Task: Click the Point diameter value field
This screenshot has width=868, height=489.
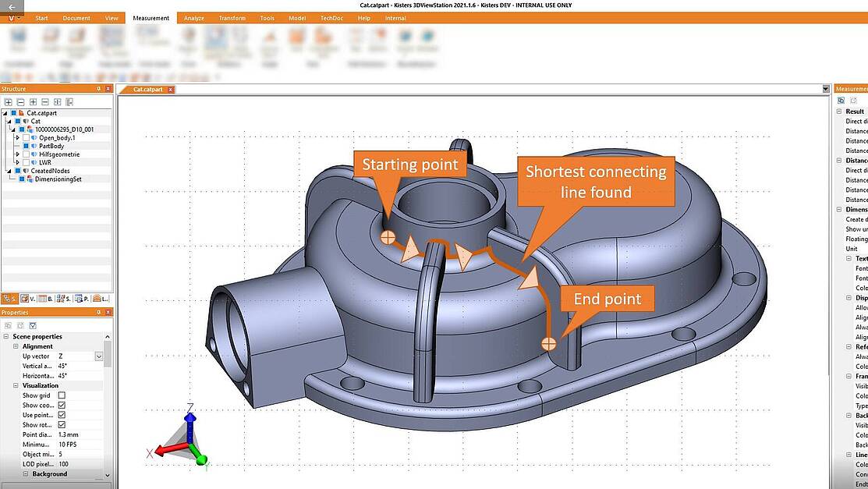Action: pos(78,434)
